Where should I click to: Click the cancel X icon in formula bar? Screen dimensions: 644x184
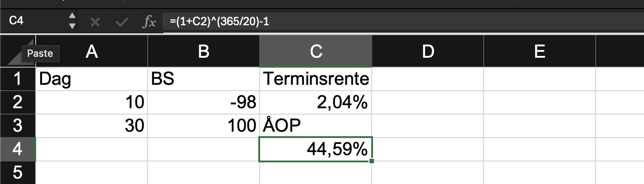[x=95, y=22]
